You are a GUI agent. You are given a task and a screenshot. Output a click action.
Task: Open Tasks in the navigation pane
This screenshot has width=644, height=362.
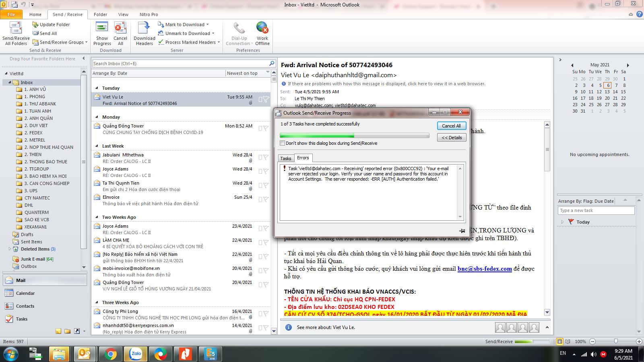point(45,319)
